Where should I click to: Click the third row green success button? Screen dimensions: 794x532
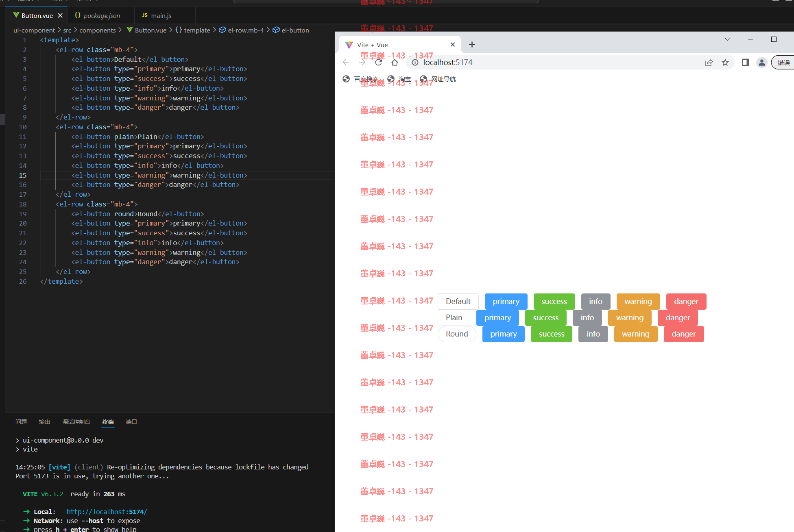click(x=552, y=334)
